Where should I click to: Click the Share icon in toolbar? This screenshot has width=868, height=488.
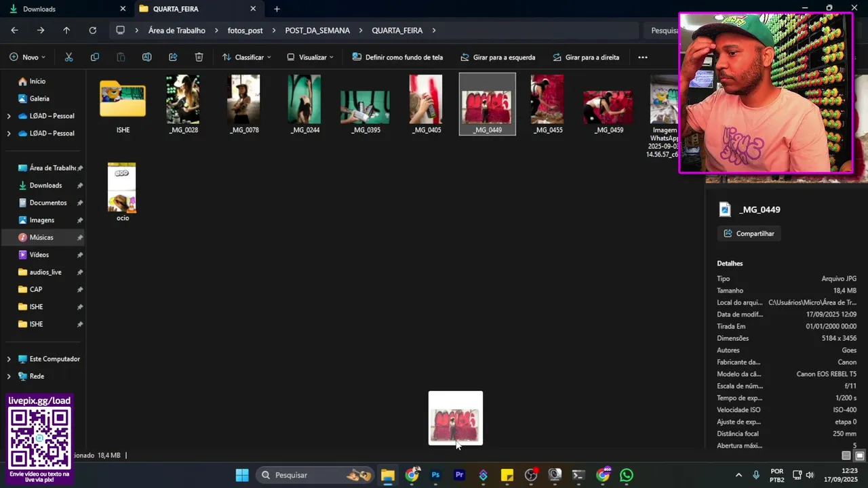pos(173,58)
